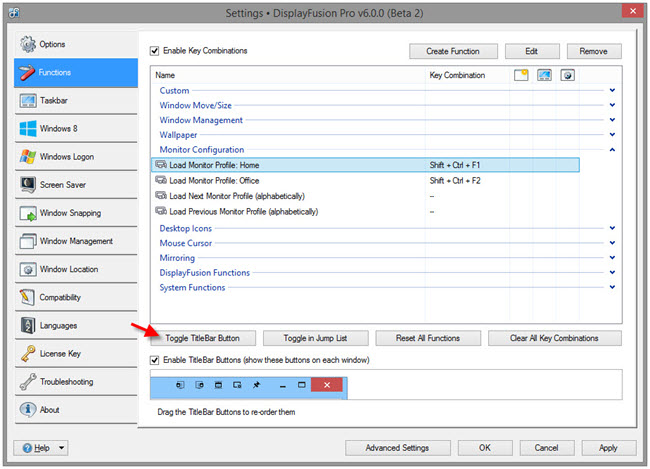Open the Screen Saver monitor icon
The image size is (650, 469).
click(x=28, y=185)
